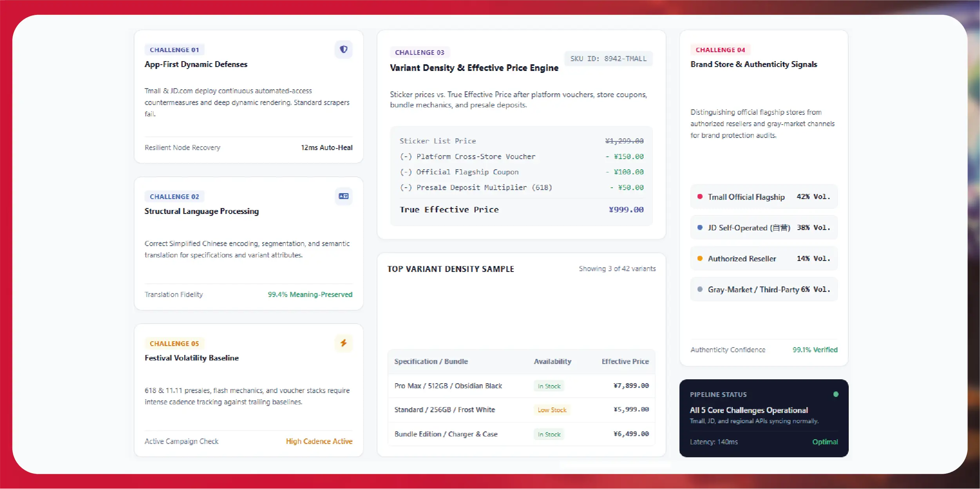Click the 99.4% Meaning-Preserved value

coord(310,295)
